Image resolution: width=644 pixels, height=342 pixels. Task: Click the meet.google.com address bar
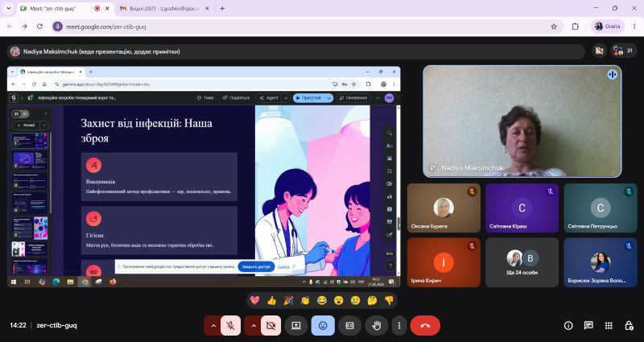[x=304, y=27]
